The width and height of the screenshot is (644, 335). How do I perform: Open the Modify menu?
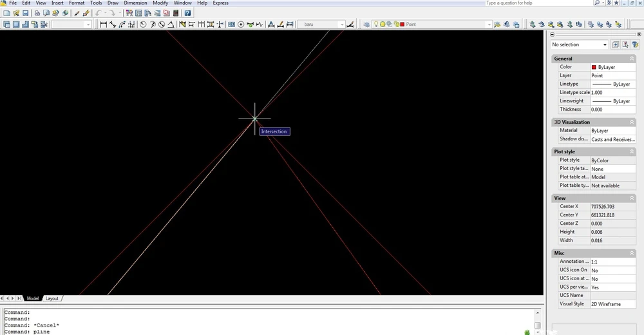(160, 3)
